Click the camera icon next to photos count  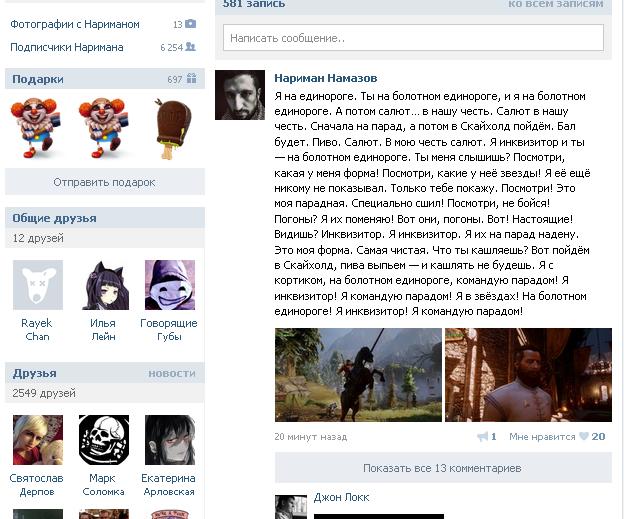(191, 24)
